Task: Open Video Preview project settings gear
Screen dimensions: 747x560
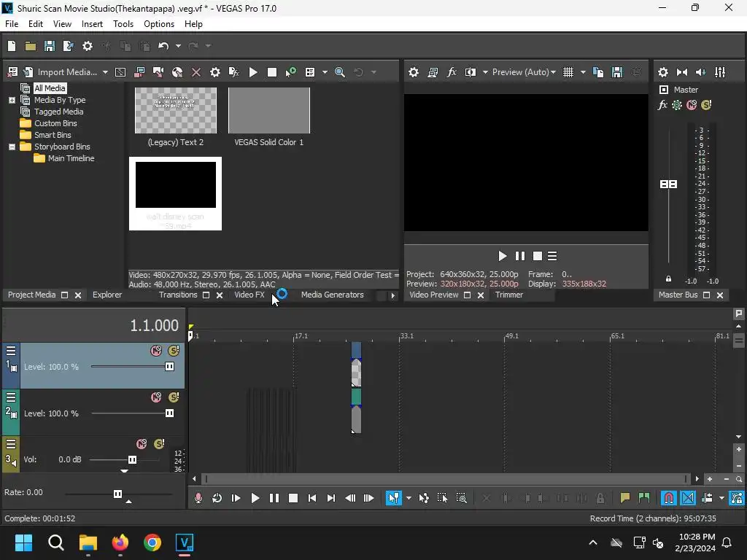Action: [414, 72]
